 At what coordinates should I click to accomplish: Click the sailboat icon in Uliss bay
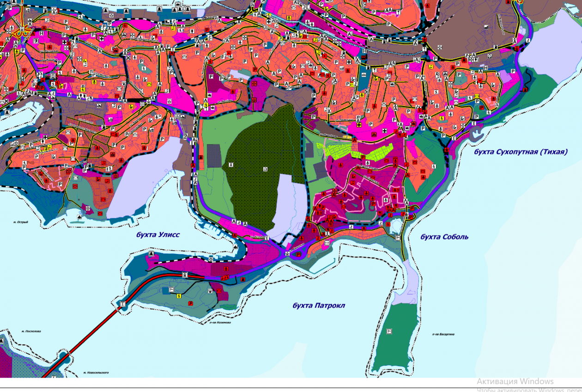pyautogui.click(x=236, y=247)
